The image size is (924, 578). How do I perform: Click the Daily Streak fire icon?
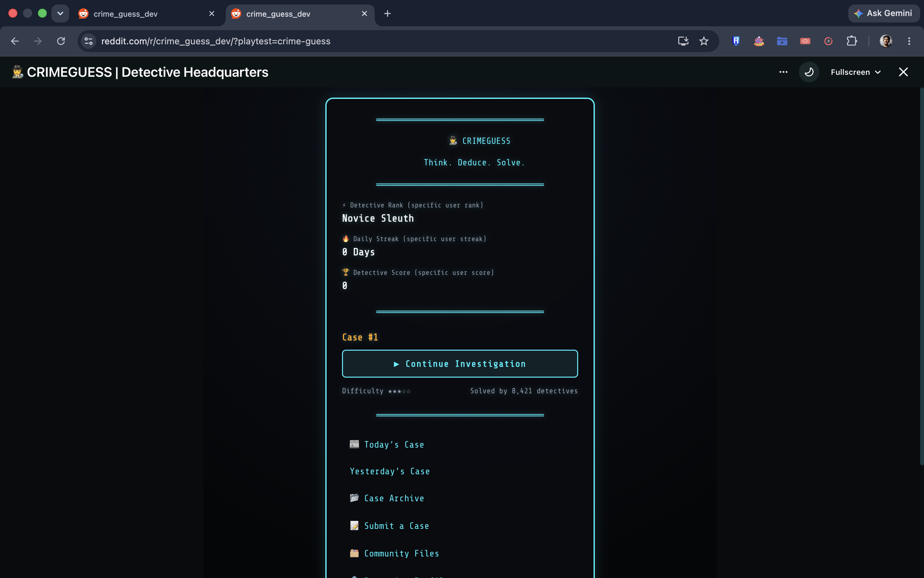tap(346, 239)
